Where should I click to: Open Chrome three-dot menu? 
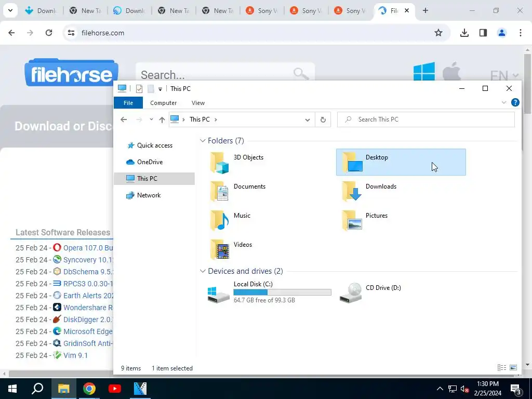tap(520, 33)
